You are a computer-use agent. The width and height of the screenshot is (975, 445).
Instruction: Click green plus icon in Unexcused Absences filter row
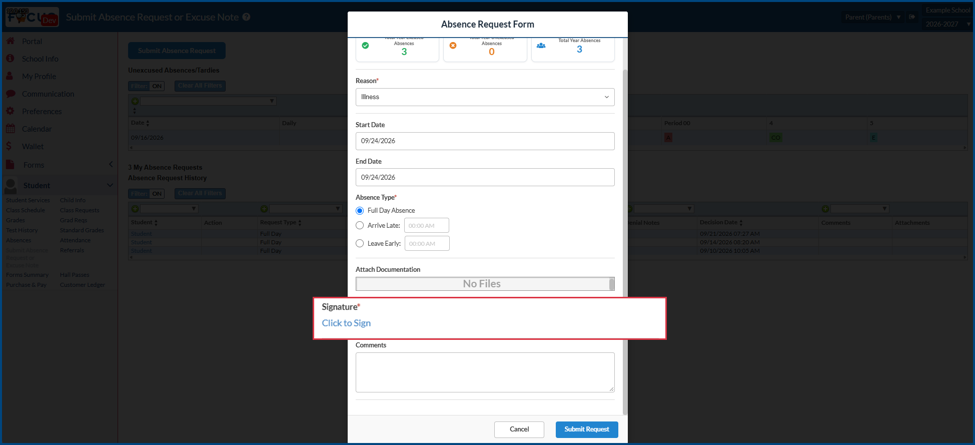(x=134, y=101)
